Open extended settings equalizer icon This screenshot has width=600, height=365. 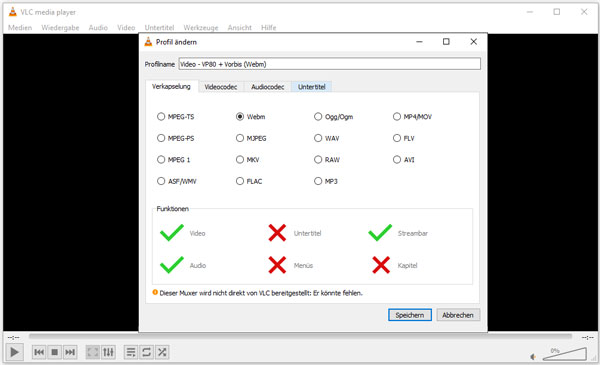coord(108,352)
